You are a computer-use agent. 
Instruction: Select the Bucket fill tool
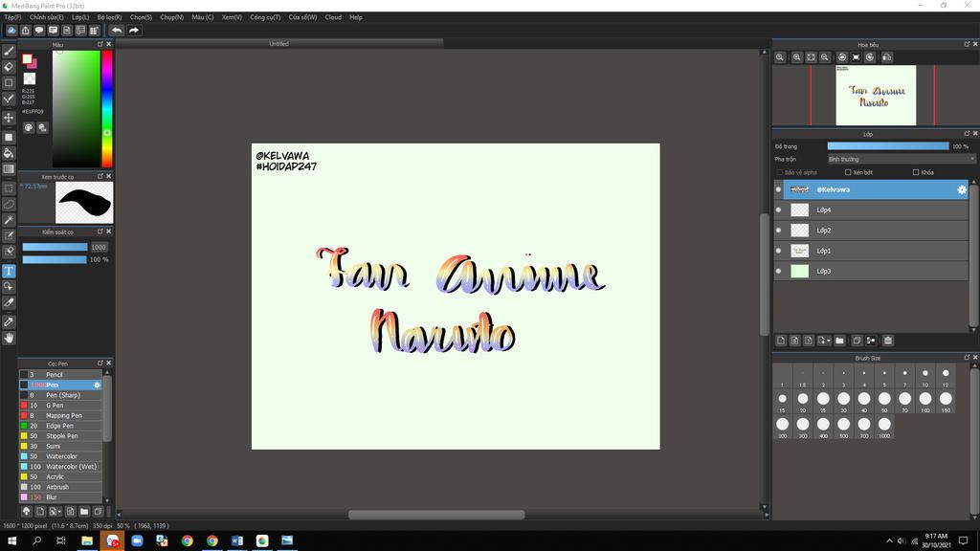coord(9,153)
